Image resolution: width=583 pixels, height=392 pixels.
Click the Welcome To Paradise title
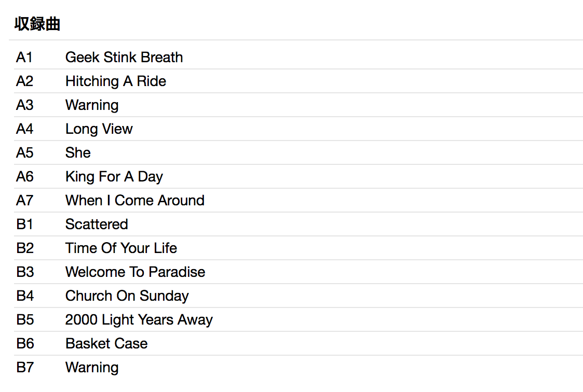(135, 272)
